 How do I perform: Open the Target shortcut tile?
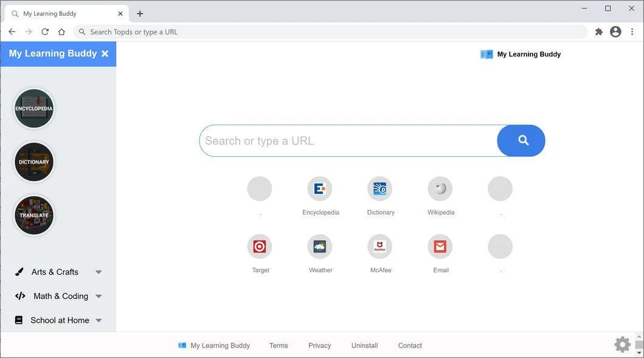260,247
